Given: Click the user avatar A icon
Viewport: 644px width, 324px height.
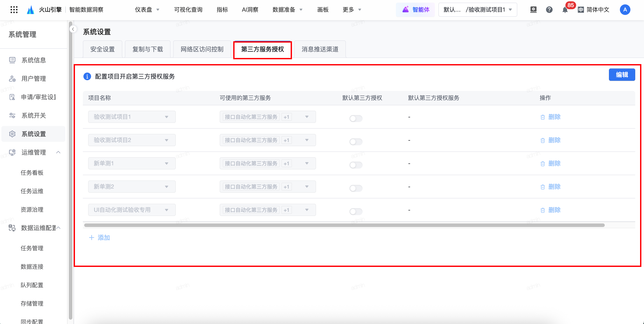Looking at the screenshot, I should (625, 10).
